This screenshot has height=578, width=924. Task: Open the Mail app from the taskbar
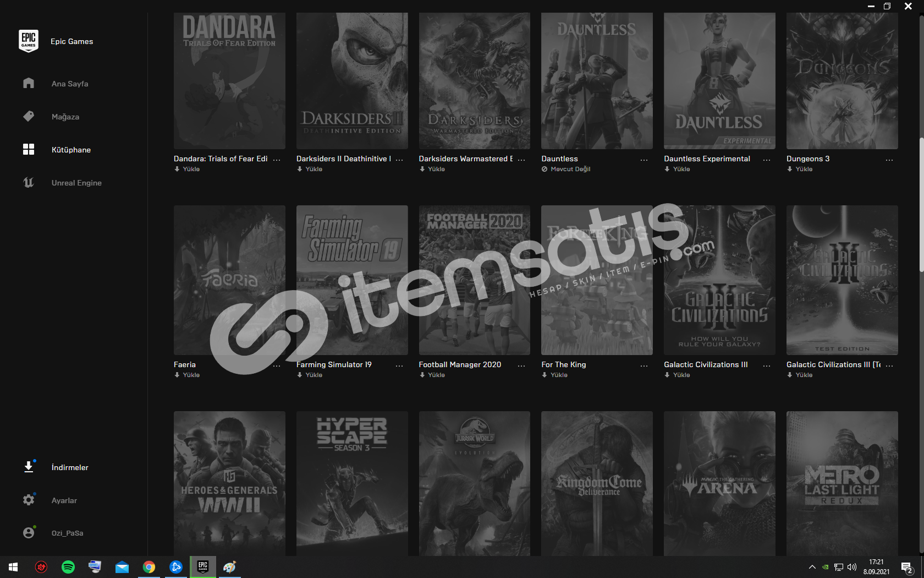pyautogui.click(x=122, y=567)
